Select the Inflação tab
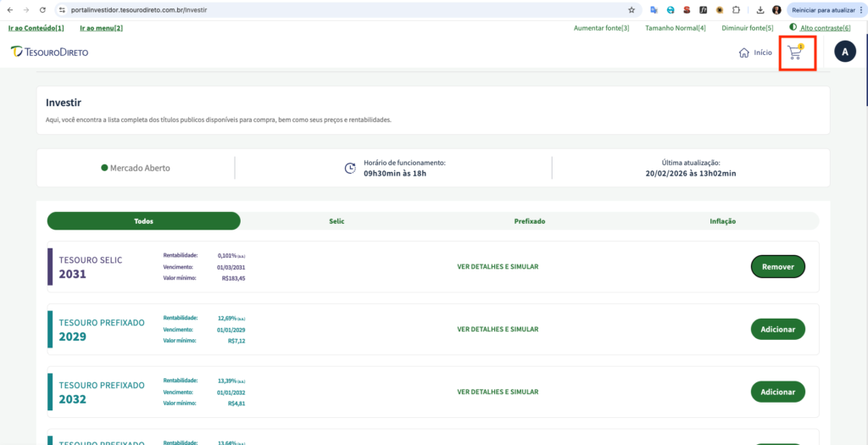The image size is (868, 445). tap(722, 221)
